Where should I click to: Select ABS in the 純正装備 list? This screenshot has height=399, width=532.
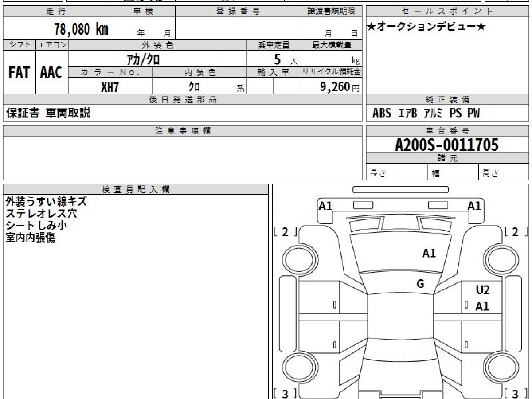pyautogui.click(x=382, y=113)
